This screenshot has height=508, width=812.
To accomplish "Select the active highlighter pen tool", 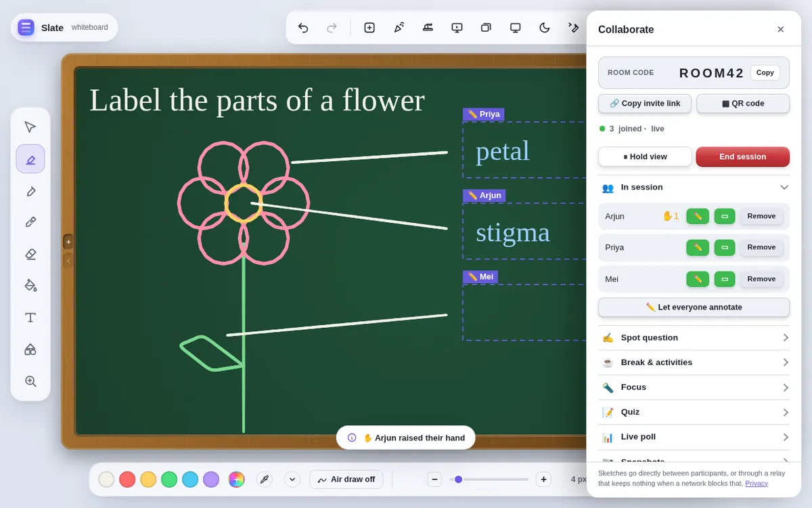I will click(x=30, y=159).
